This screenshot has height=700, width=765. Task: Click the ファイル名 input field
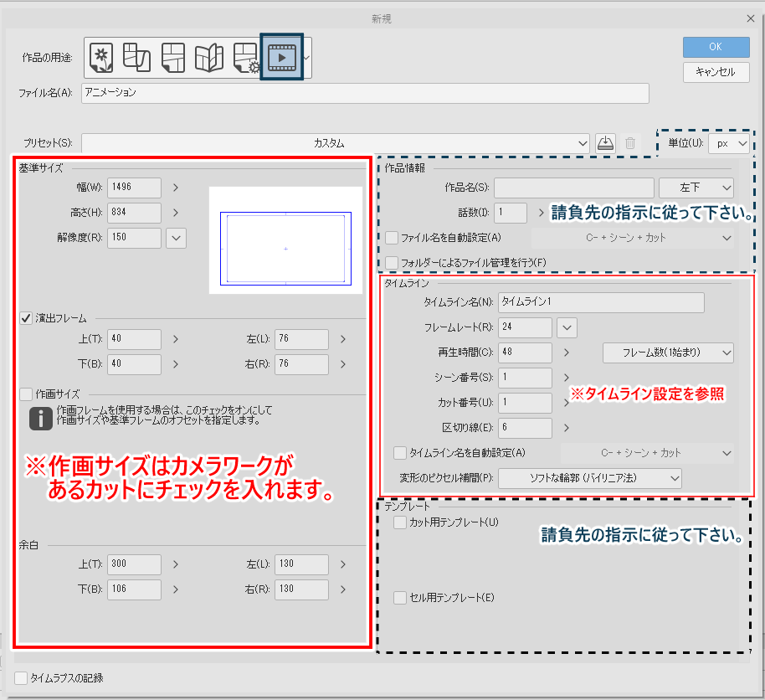click(365, 93)
